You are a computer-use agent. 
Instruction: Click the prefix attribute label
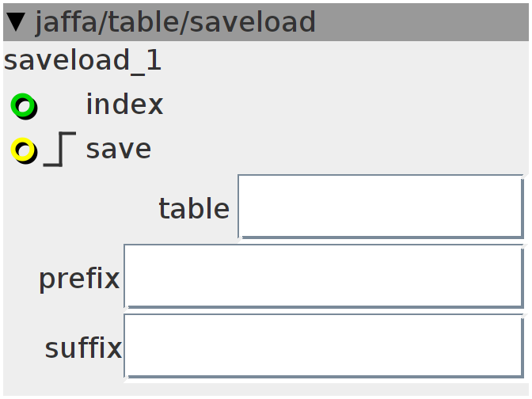[x=79, y=279]
